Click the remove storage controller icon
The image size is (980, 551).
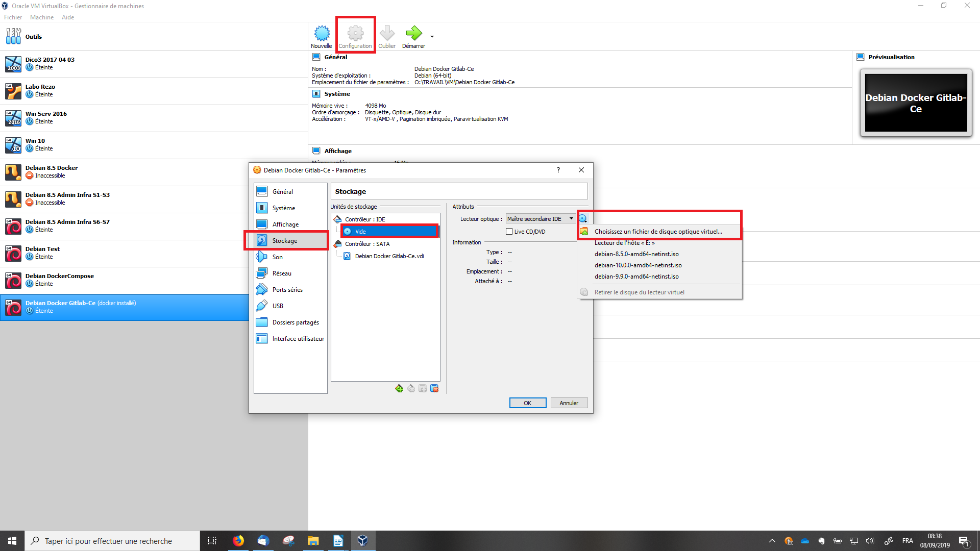(x=411, y=389)
